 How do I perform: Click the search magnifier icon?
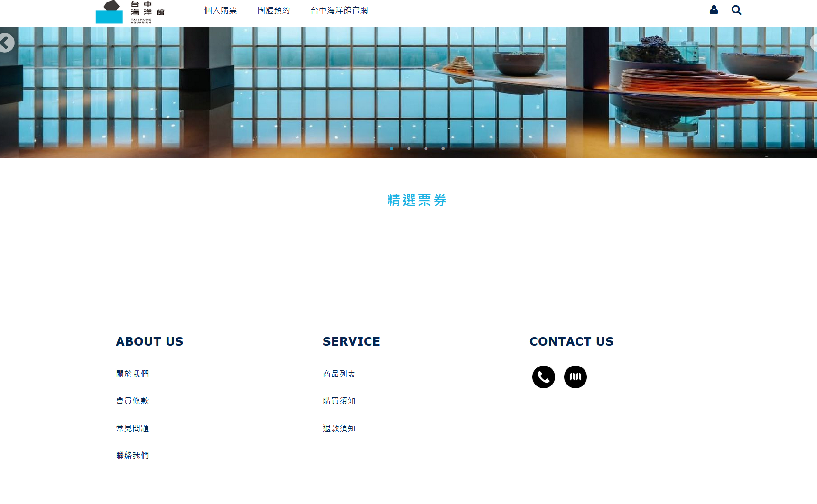point(736,10)
